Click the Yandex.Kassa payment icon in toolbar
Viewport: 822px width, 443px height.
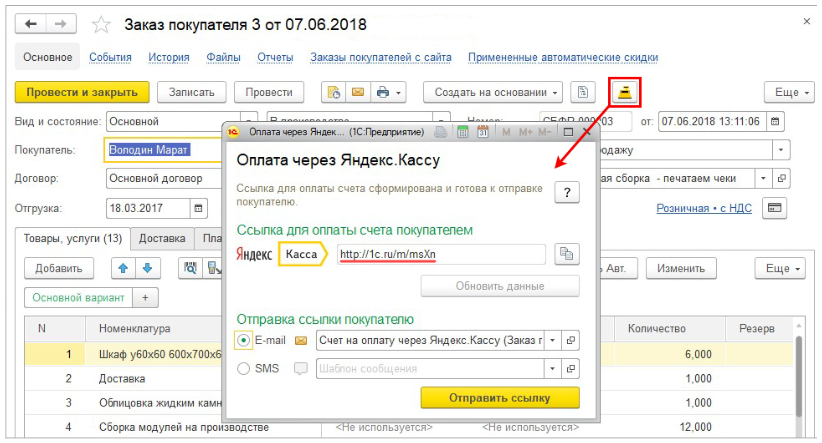(x=625, y=92)
